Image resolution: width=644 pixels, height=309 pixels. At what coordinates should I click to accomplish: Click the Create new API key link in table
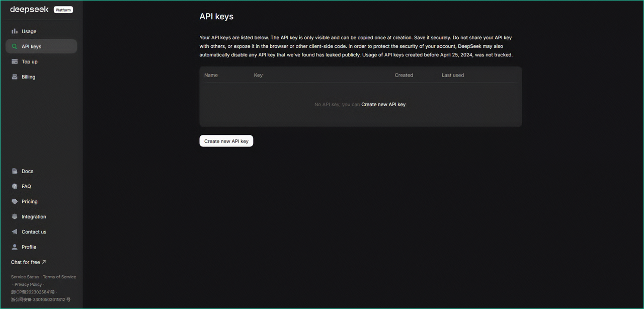[x=383, y=105]
